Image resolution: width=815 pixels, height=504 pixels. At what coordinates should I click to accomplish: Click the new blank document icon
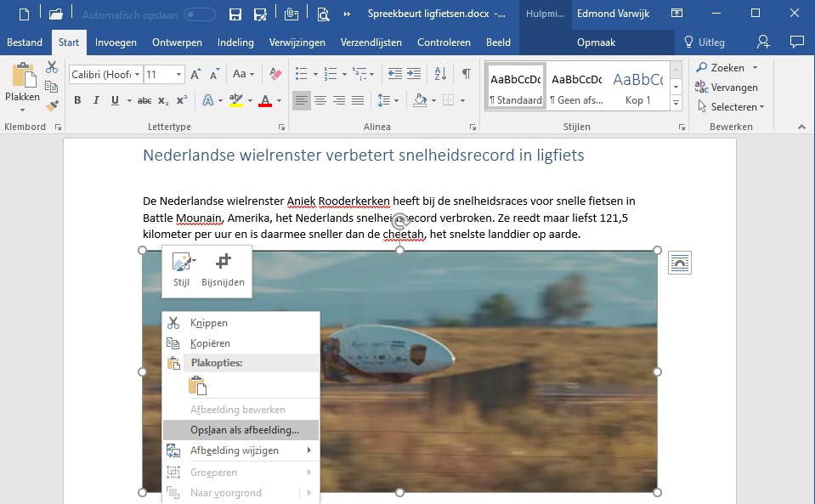24,14
